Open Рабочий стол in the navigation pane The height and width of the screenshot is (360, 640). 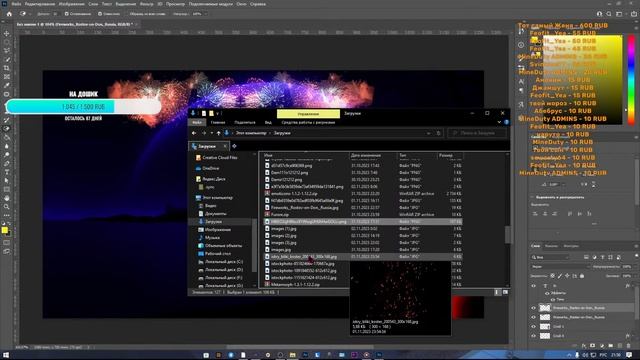coord(218,253)
